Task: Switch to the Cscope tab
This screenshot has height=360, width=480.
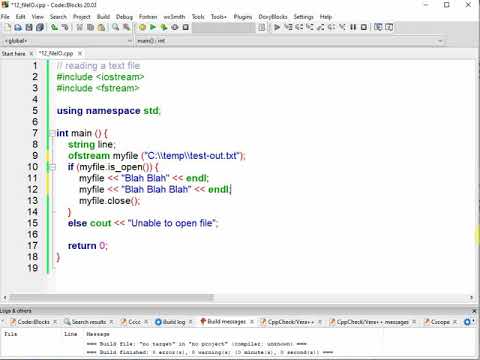Action: point(440,322)
